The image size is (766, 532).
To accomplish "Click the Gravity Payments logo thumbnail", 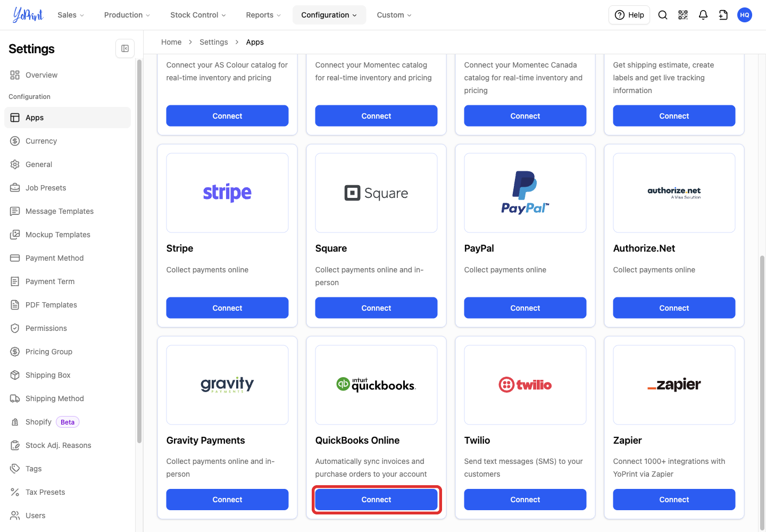I will tap(228, 385).
